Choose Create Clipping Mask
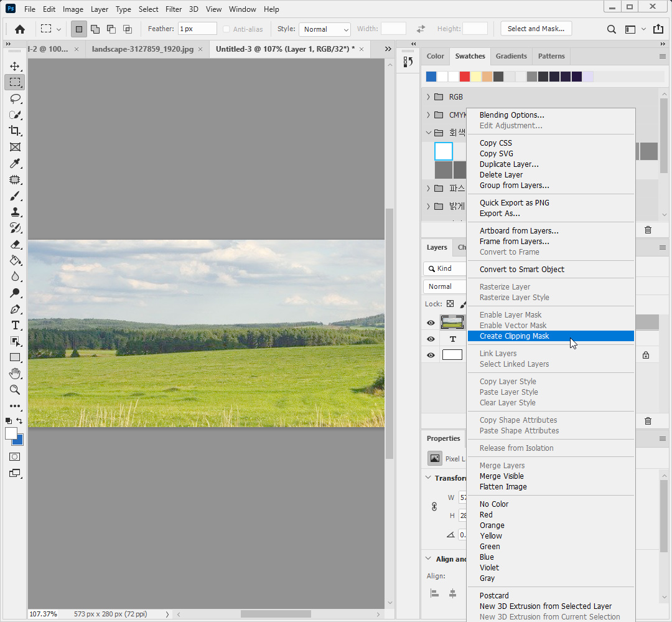This screenshot has height=622, width=672. 551,336
